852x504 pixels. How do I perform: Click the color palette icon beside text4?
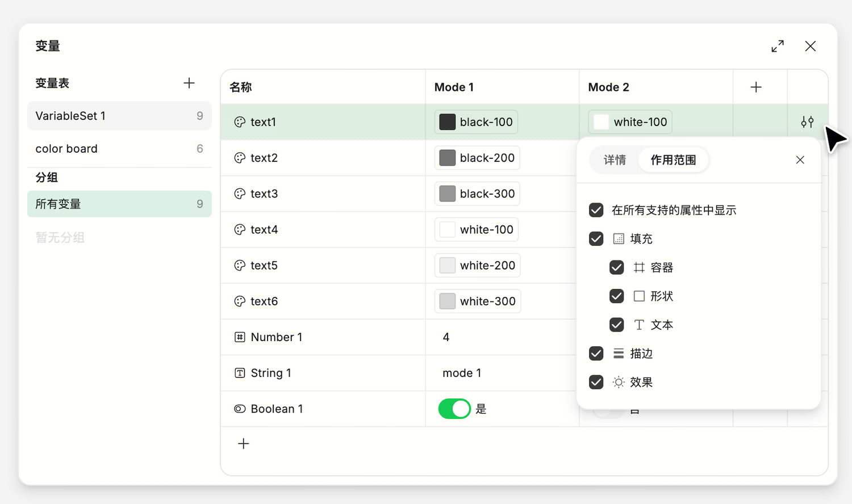[x=240, y=230]
